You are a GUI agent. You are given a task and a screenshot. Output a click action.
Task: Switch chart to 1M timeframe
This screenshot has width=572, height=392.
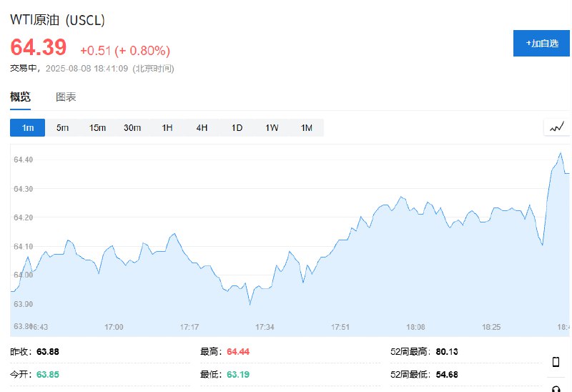tap(307, 128)
